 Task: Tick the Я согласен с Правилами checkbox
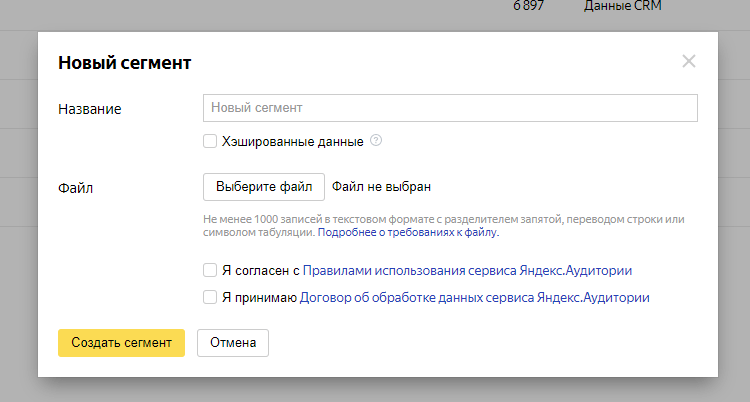210,270
